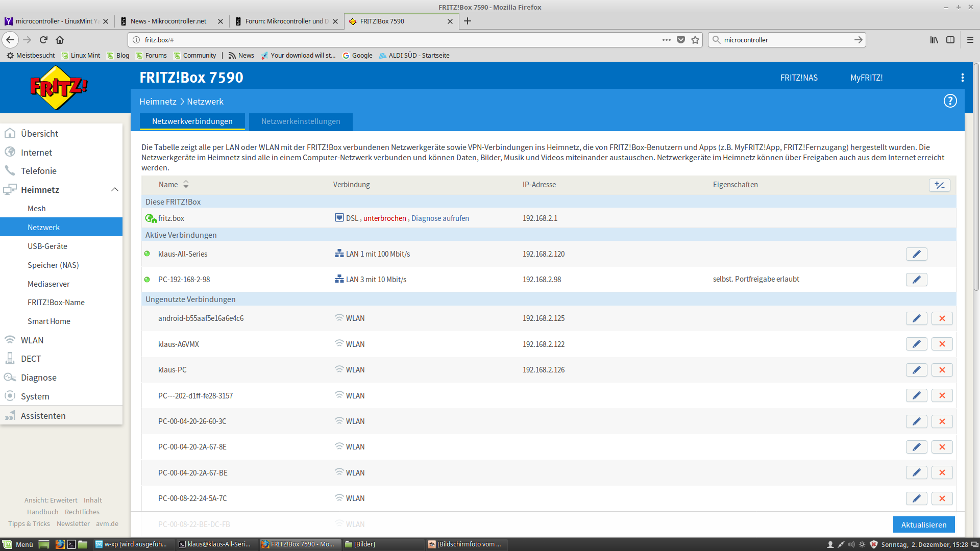Switch to the News - Mikrocontroller.net browser tab
This screenshot has height=551, width=980.
click(171, 21)
